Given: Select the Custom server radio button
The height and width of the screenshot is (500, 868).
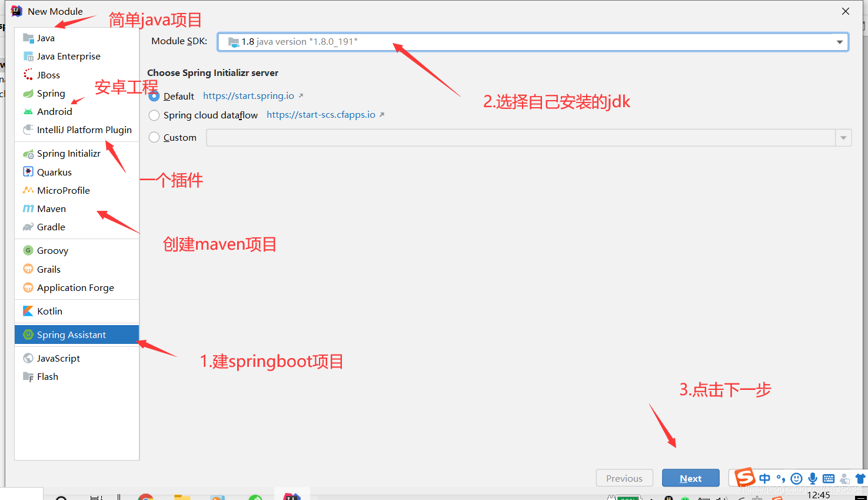Looking at the screenshot, I should (x=154, y=137).
